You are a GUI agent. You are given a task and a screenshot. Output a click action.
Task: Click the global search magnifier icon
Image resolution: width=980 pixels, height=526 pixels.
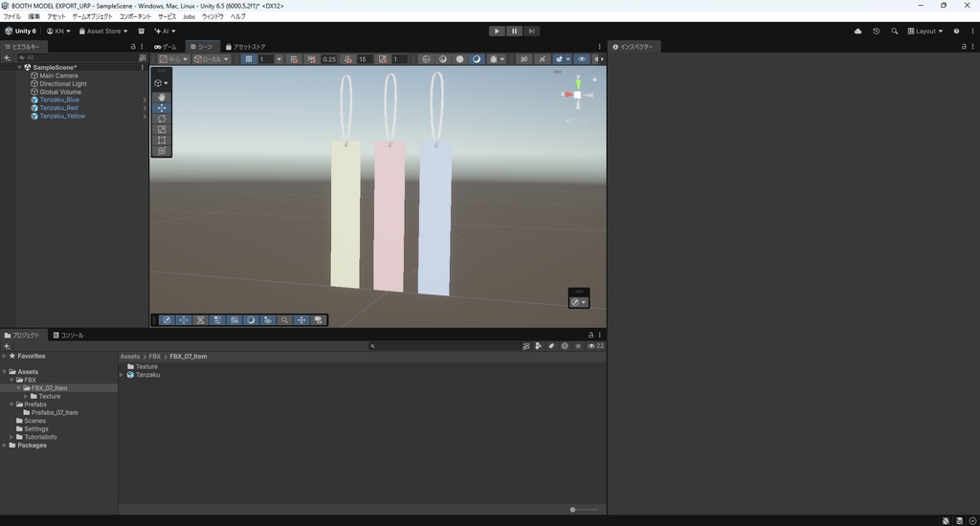pyautogui.click(x=895, y=32)
